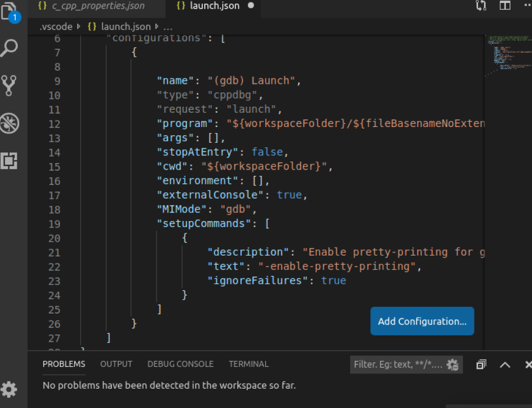Open the Explorer view in activity bar

click(10, 12)
